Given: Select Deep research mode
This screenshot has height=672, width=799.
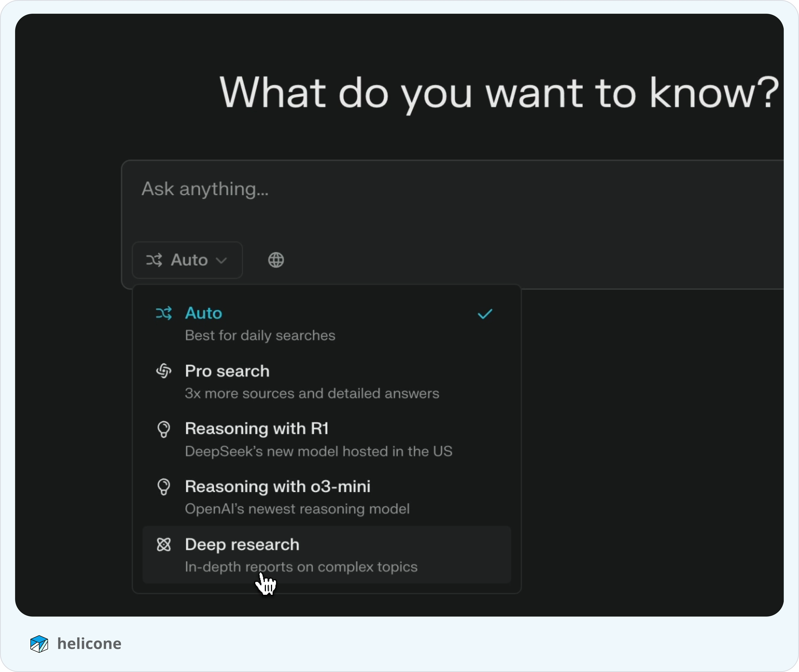Looking at the screenshot, I should [x=327, y=555].
